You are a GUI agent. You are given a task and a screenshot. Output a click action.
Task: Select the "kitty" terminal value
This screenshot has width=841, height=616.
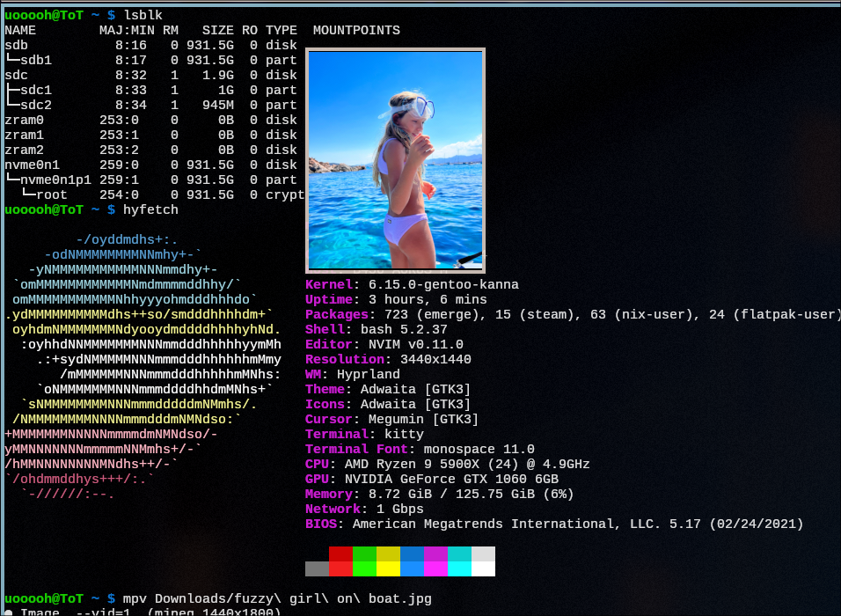(404, 435)
